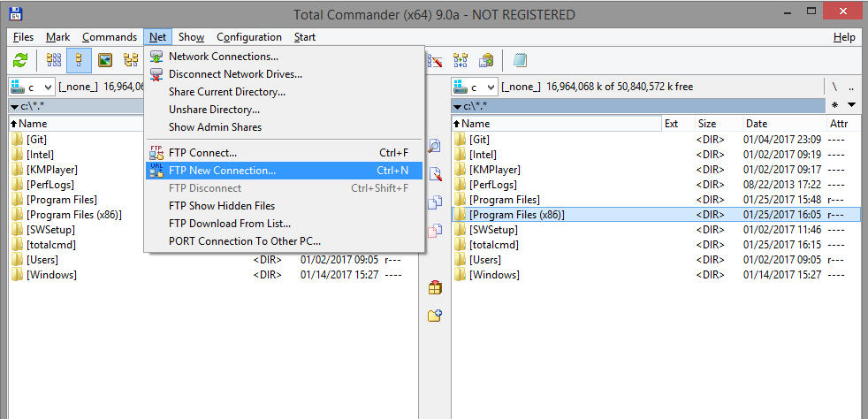
Task: Click the clipboard-and-folder toolbar icon
Action: coord(486,60)
